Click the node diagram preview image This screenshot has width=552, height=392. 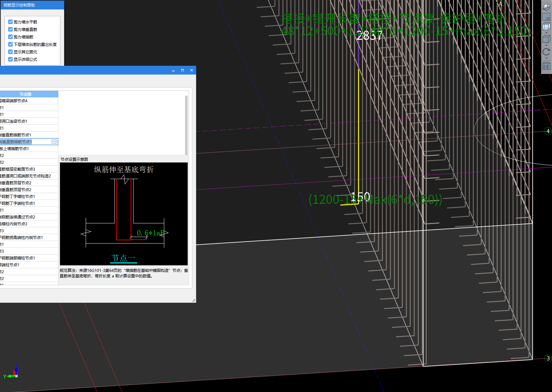[x=124, y=214]
